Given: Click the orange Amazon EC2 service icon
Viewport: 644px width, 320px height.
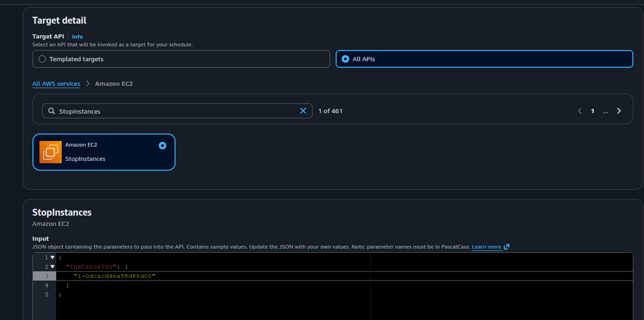Looking at the screenshot, I should [51, 152].
